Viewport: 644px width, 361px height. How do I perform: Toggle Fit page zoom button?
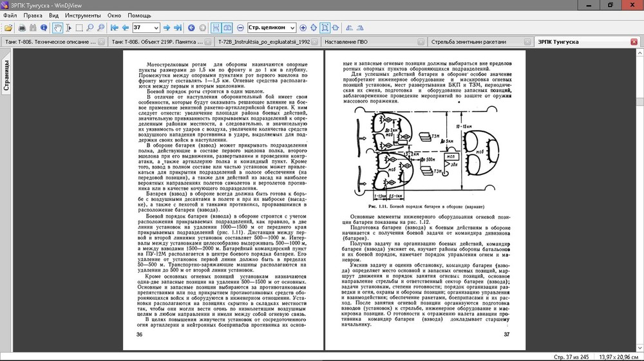click(325, 28)
